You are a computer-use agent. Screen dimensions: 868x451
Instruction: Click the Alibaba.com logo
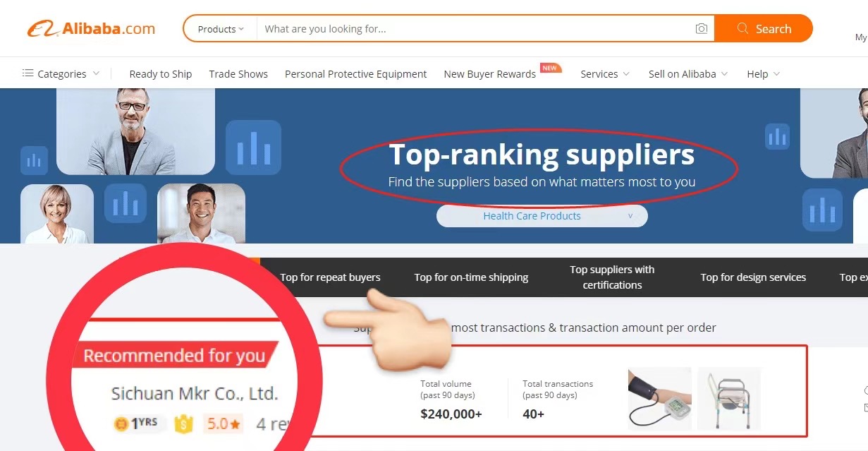tap(91, 29)
